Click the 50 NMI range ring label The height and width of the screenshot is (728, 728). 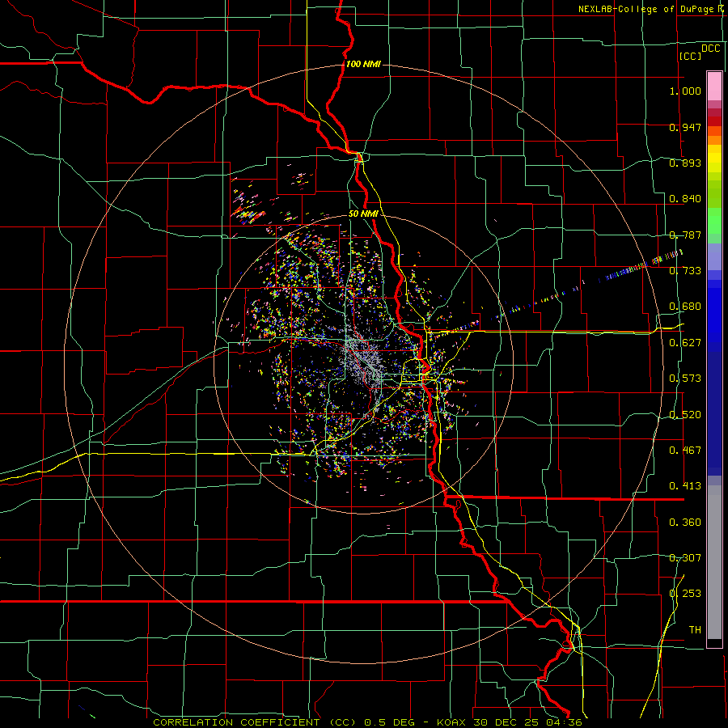[x=363, y=214]
